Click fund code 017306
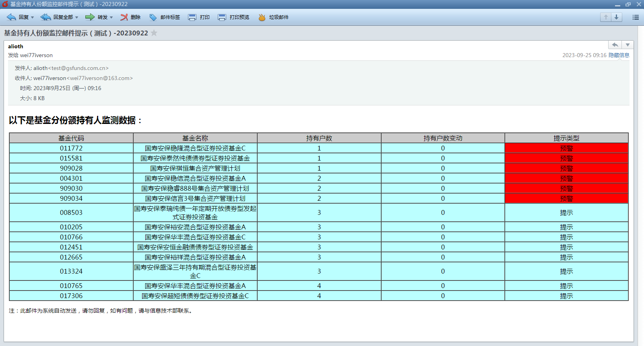Image resolution: width=644 pixels, height=346 pixels. coord(71,296)
